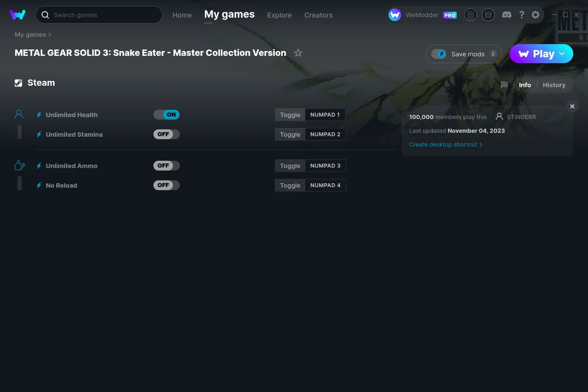Open the settings gear icon
Image resolution: width=588 pixels, height=392 pixels.
coord(536,15)
